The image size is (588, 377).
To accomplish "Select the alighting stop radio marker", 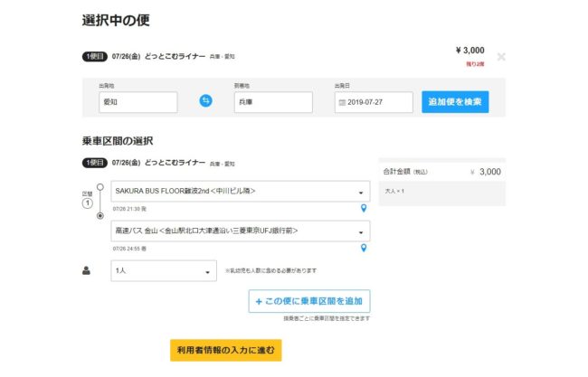I will point(100,216).
